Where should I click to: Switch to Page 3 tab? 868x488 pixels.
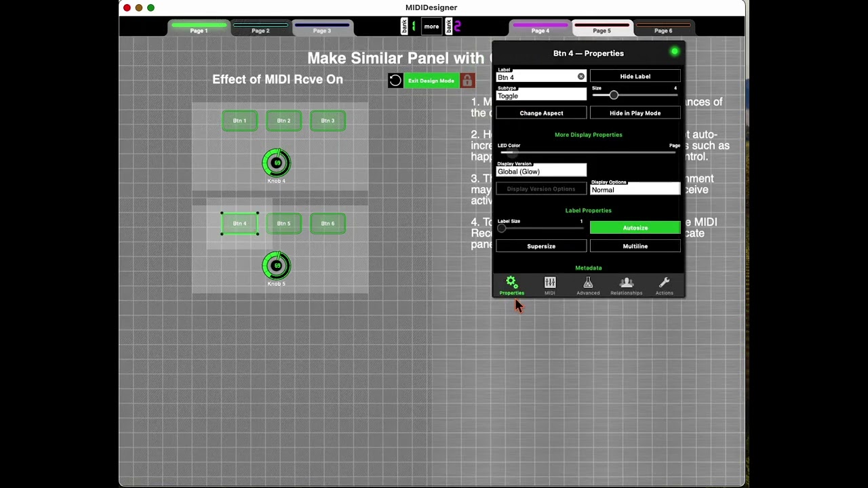pyautogui.click(x=322, y=28)
